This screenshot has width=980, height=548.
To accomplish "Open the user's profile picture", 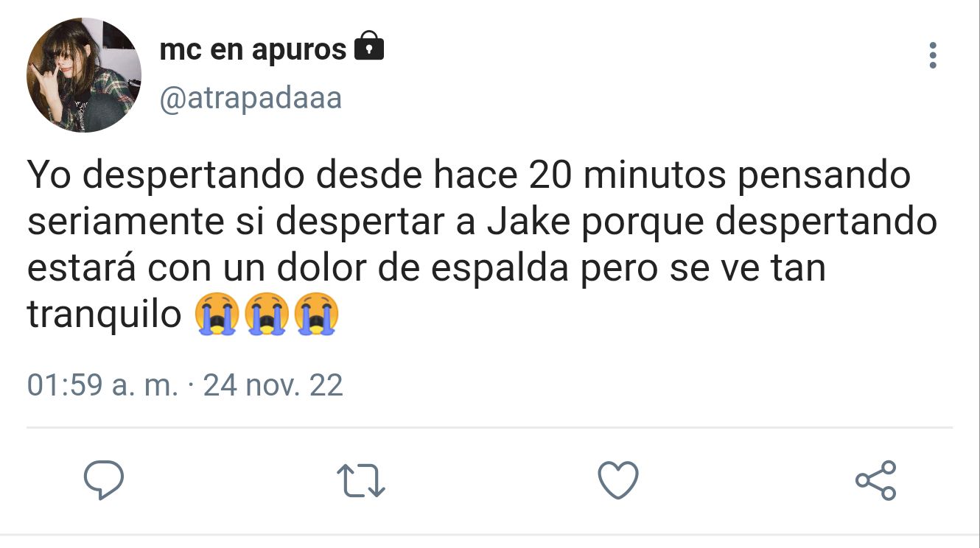I will (84, 75).
